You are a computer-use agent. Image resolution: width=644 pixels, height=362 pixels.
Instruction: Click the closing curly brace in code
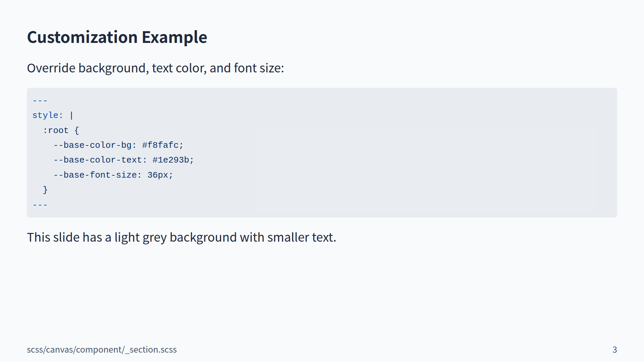click(45, 190)
